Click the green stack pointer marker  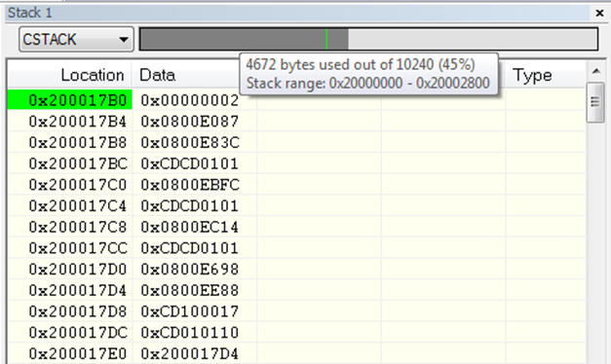pyautogui.click(x=326, y=39)
